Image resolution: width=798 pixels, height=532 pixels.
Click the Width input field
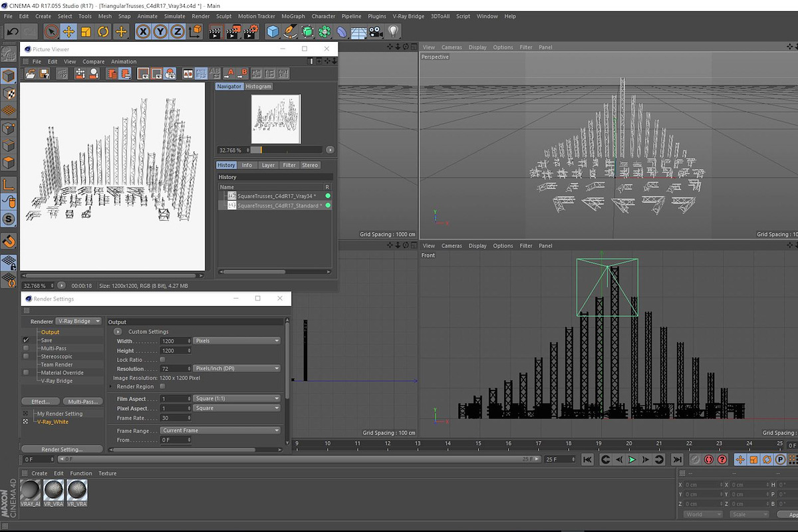[175, 340]
